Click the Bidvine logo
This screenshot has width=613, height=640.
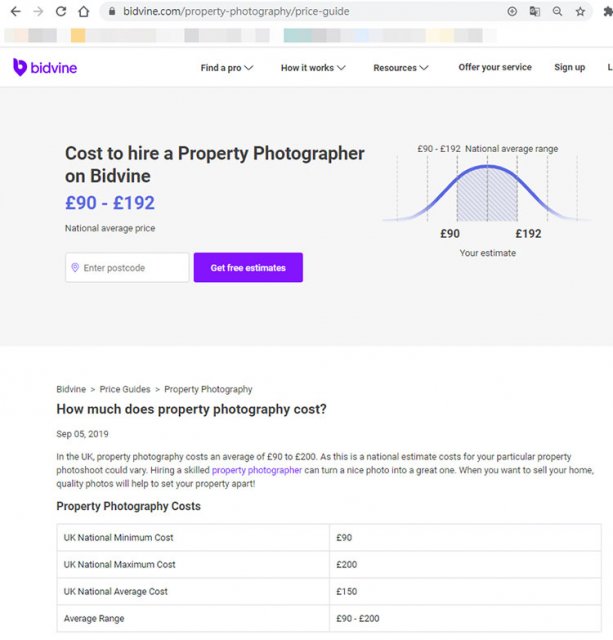[45, 67]
